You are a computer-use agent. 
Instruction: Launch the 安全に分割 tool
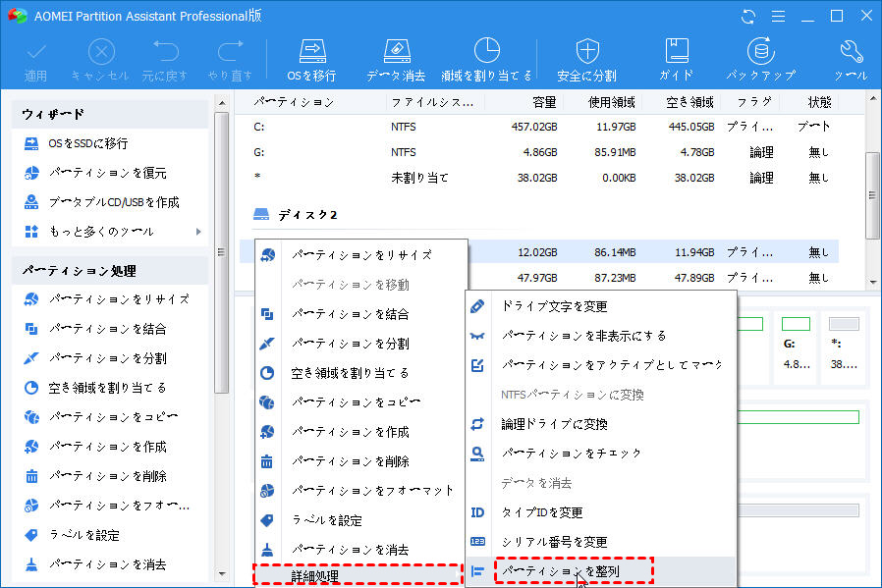point(586,60)
